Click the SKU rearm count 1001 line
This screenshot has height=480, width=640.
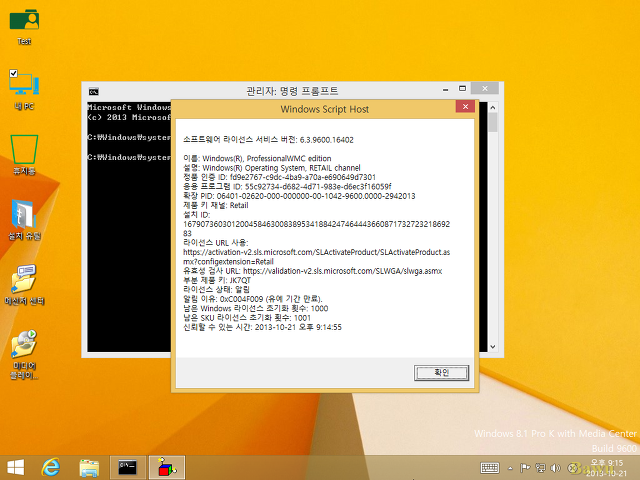tap(247, 318)
